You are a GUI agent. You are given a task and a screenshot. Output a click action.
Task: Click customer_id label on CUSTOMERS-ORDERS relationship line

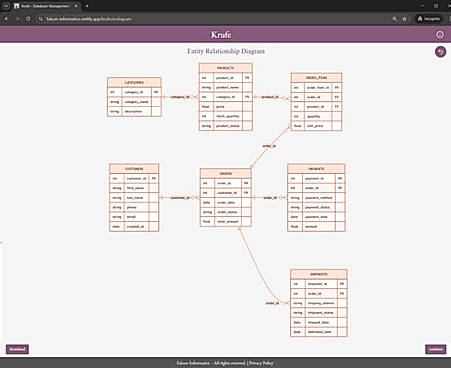coord(180,198)
